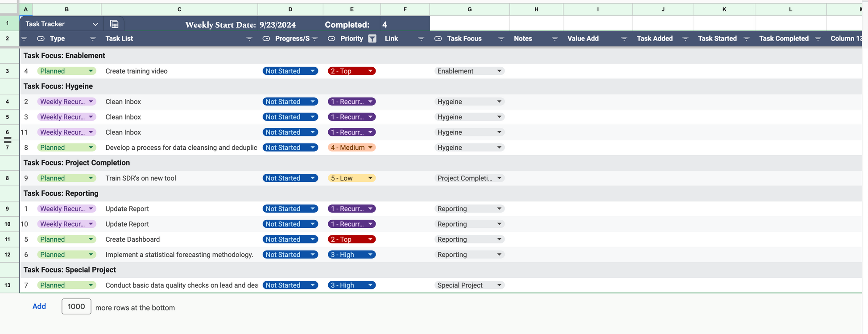The image size is (868, 334).
Task: Click the filter icon on Task List column
Action: 249,39
